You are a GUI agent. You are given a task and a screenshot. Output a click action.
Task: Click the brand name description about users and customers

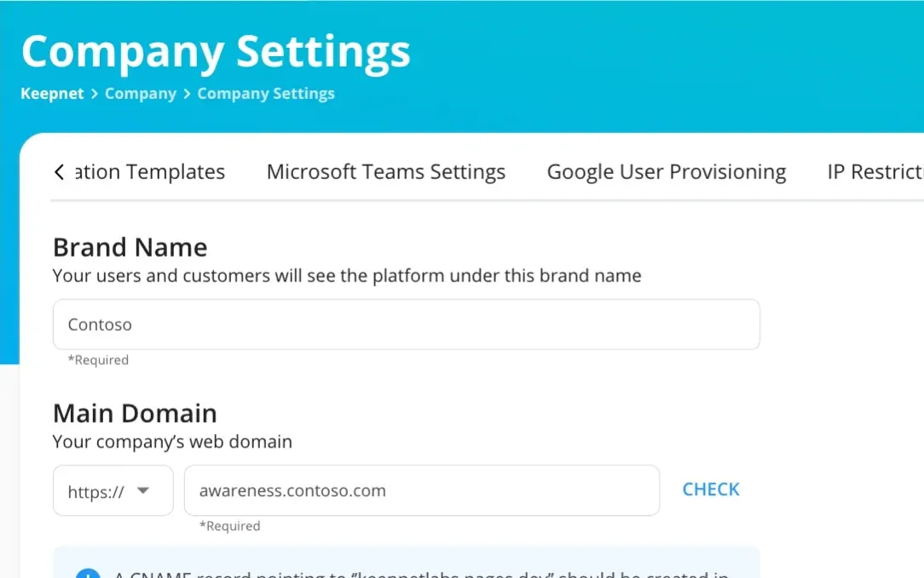pyautogui.click(x=347, y=275)
